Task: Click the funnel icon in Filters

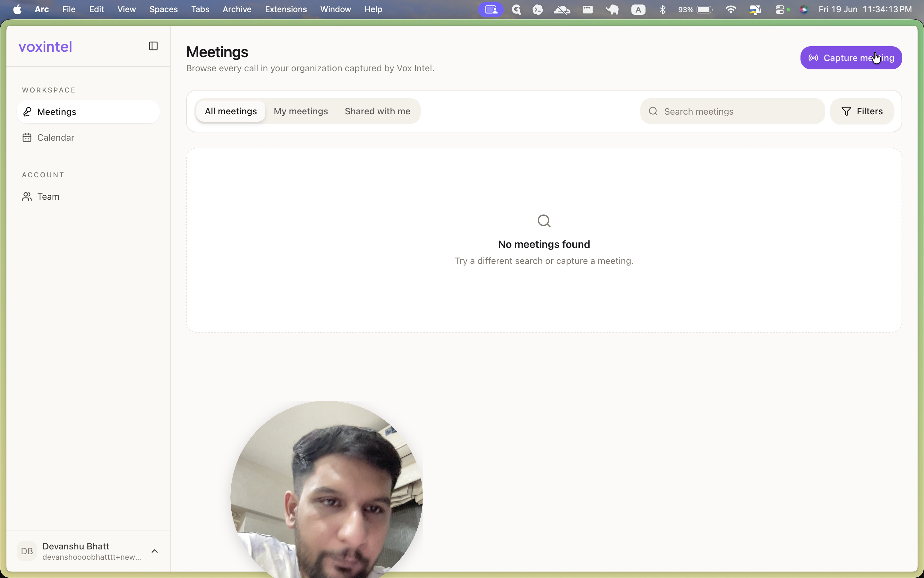Action: [x=846, y=111]
